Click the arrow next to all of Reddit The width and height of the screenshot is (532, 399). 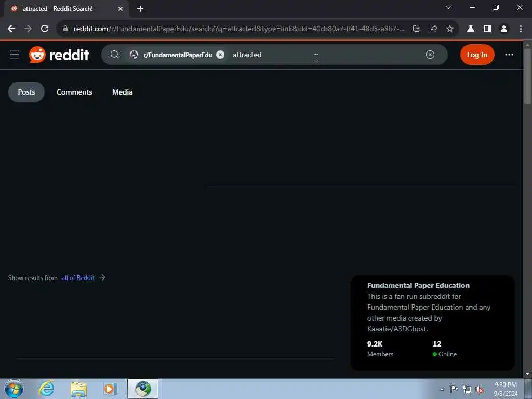click(x=102, y=277)
